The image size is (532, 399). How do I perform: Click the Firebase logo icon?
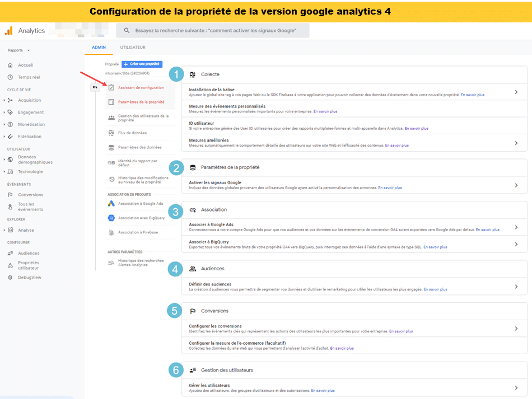point(111,232)
